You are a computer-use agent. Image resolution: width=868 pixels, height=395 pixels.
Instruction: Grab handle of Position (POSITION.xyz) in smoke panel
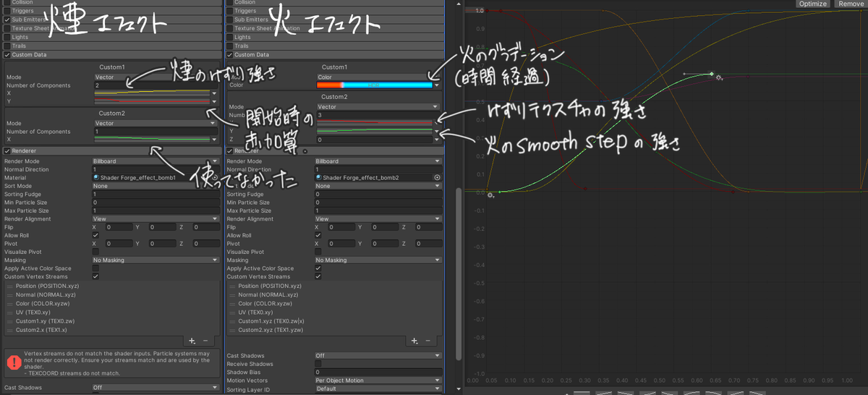tap(9, 286)
